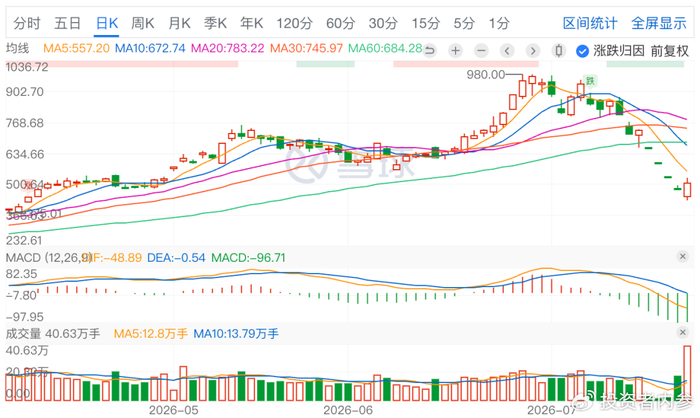Image resolution: width=700 pixels, height=418 pixels.
Task: Click the -97.95 MACD axis label
Action: click(25, 317)
